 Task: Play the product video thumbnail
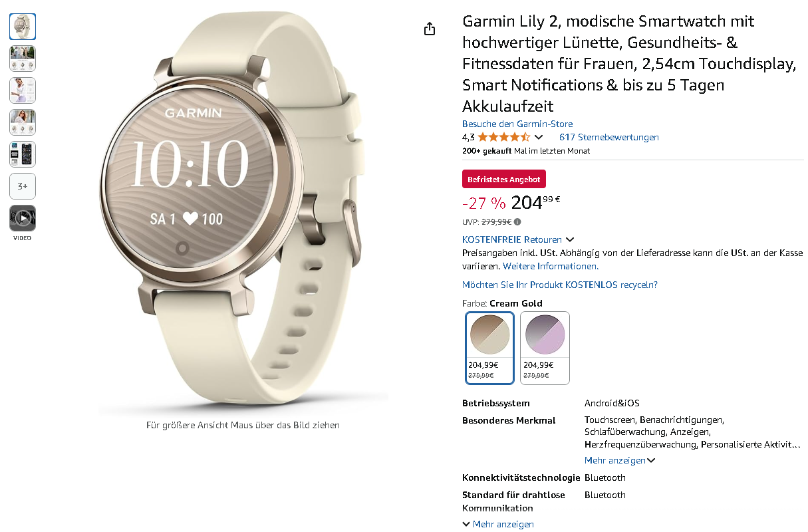click(23, 218)
